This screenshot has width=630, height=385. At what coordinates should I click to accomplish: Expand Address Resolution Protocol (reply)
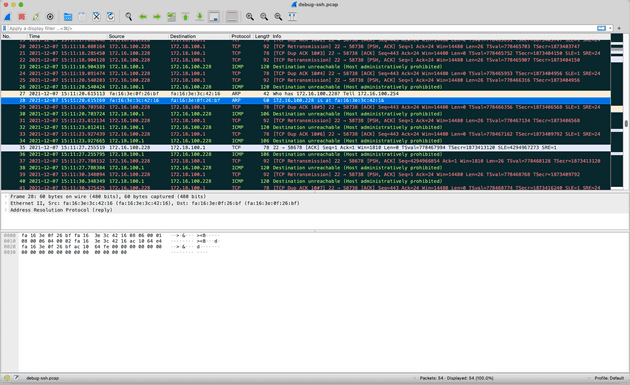point(6,210)
